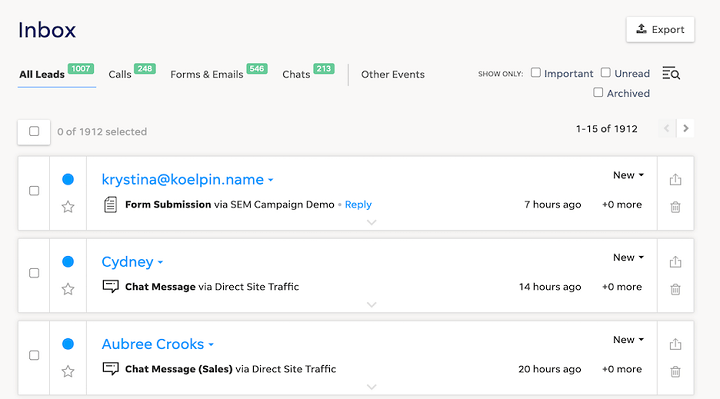Share the Cydney lead
Image resolution: width=720 pixels, height=399 pixels.
click(x=675, y=261)
